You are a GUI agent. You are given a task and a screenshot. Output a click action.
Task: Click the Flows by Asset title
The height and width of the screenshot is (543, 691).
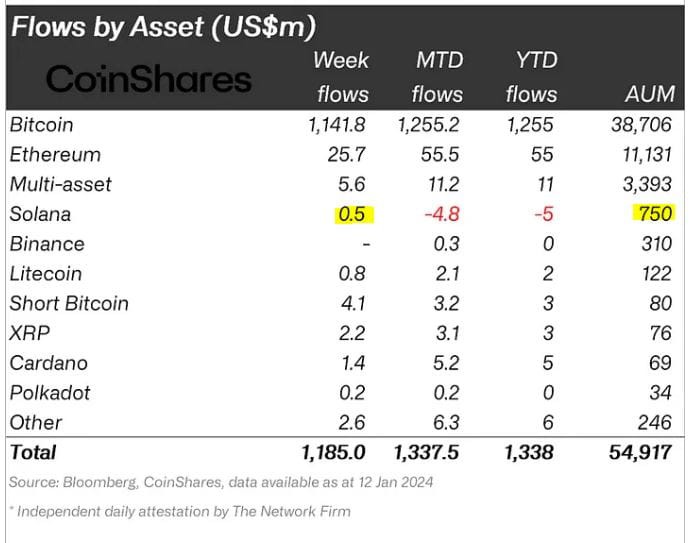point(163,26)
